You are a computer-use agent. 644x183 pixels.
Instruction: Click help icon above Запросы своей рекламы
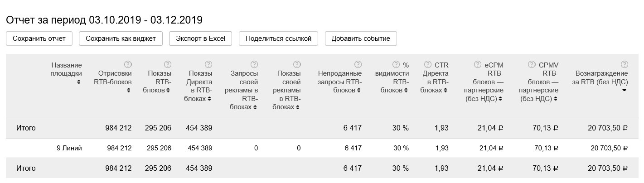click(254, 64)
